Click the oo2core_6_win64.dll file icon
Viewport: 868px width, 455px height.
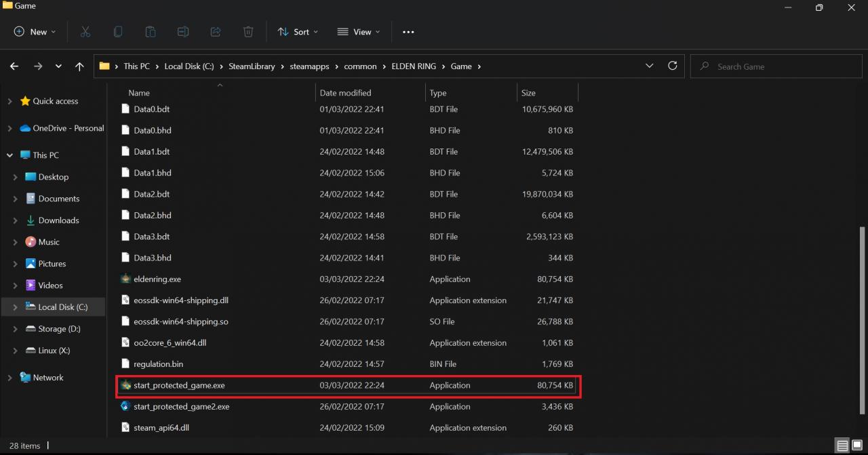pyautogui.click(x=125, y=342)
